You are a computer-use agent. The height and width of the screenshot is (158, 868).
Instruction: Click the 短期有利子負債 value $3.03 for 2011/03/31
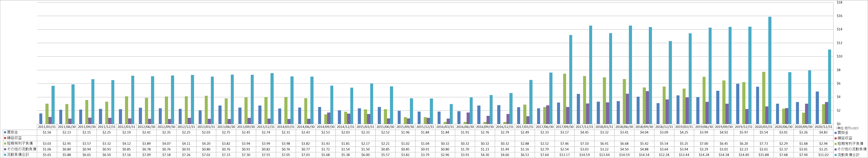(47, 144)
